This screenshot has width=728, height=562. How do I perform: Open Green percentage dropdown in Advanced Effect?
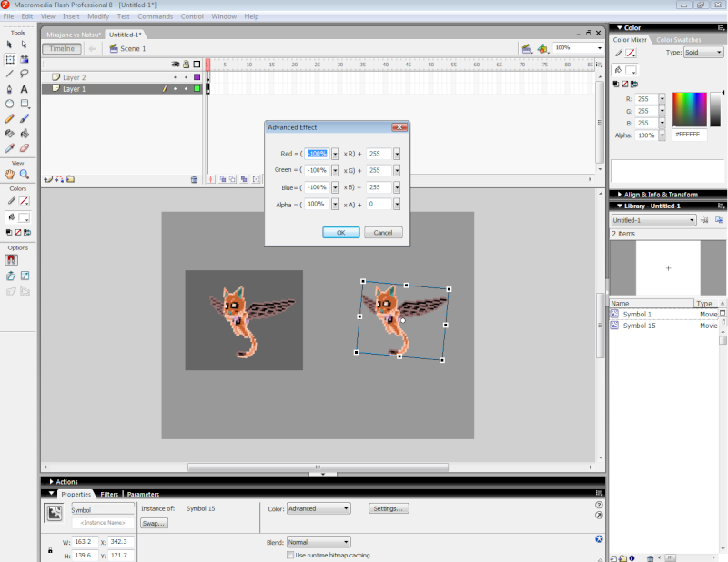click(335, 171)
